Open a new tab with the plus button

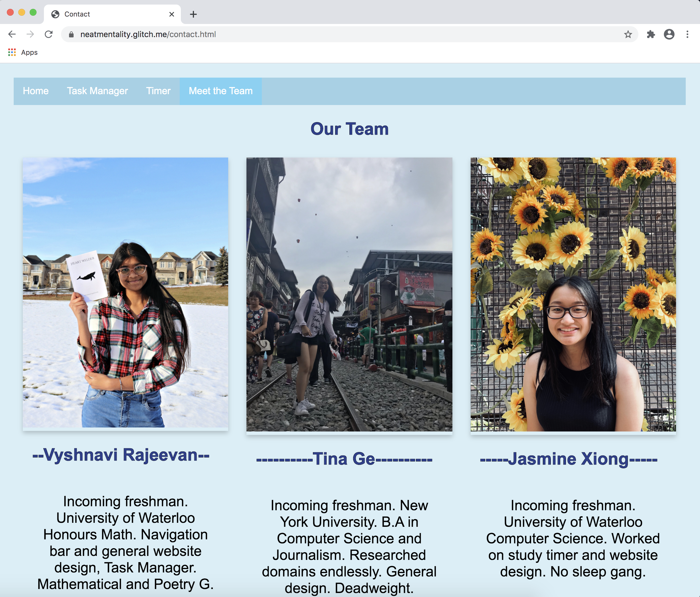pyautogui.click(x=193, y=14)
